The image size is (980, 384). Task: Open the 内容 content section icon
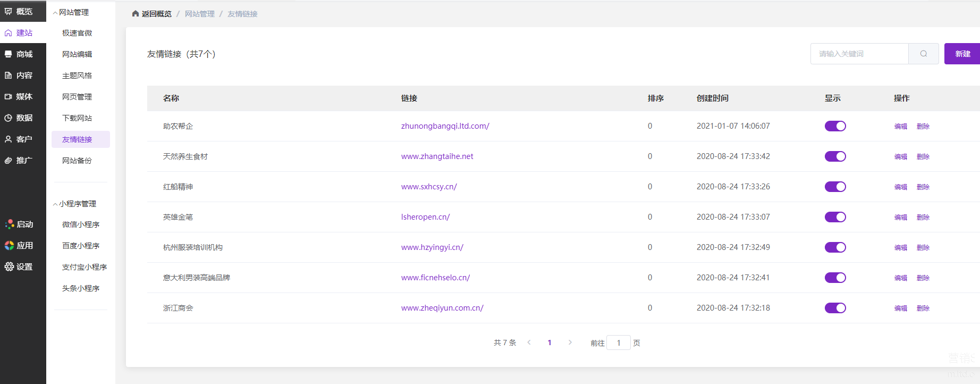tap(9, 76)
